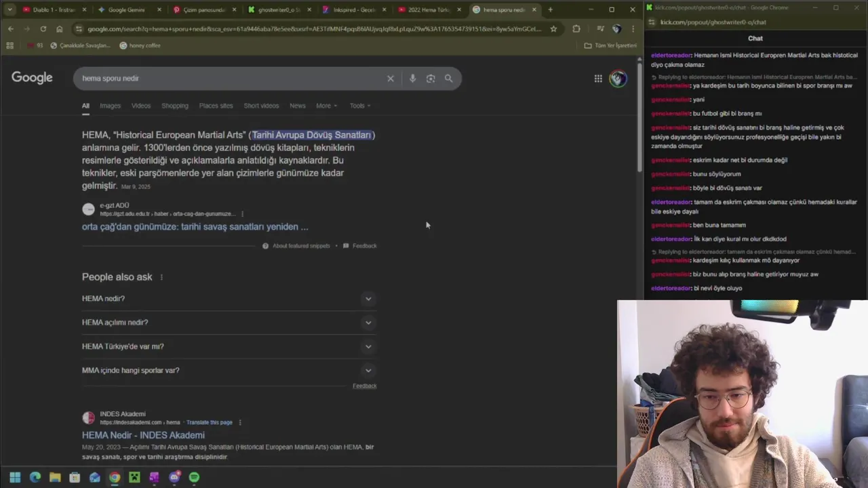Click 'ben buna tamamım' chat message
The image size is (868, 488).
coord(719,225)
